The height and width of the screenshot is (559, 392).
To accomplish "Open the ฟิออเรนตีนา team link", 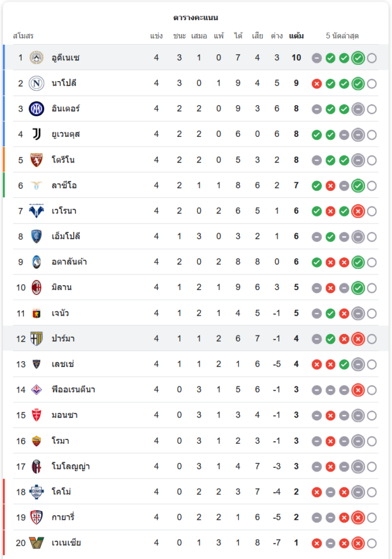I will 73,390.
